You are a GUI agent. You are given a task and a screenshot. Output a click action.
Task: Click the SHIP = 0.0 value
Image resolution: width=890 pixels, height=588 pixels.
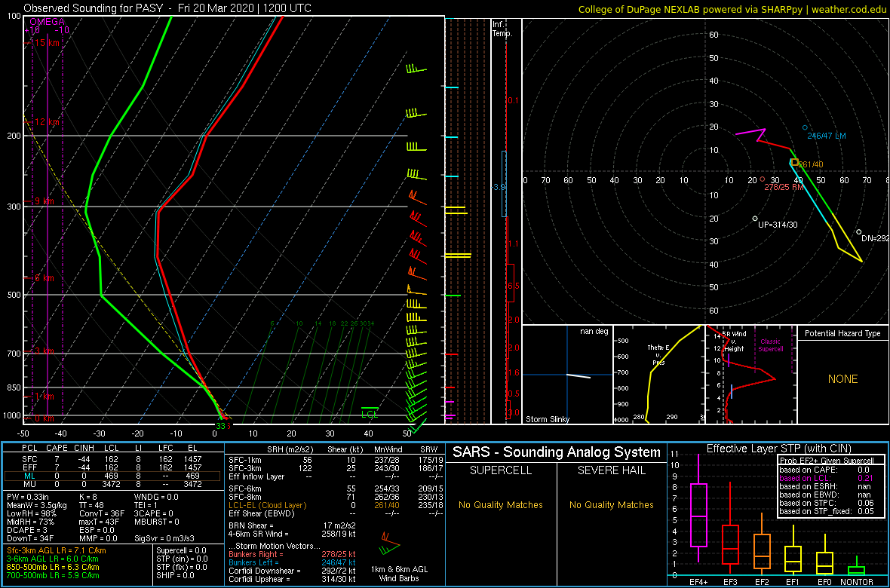tap(176, 575)
